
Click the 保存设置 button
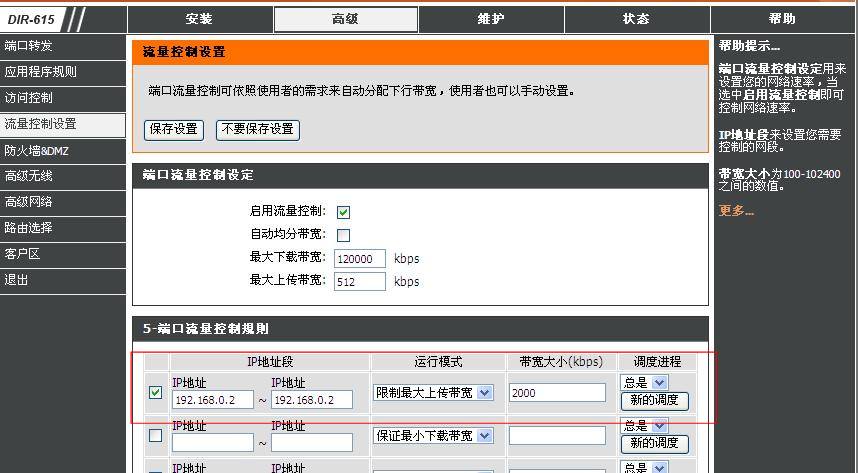(x=173, y=130)
